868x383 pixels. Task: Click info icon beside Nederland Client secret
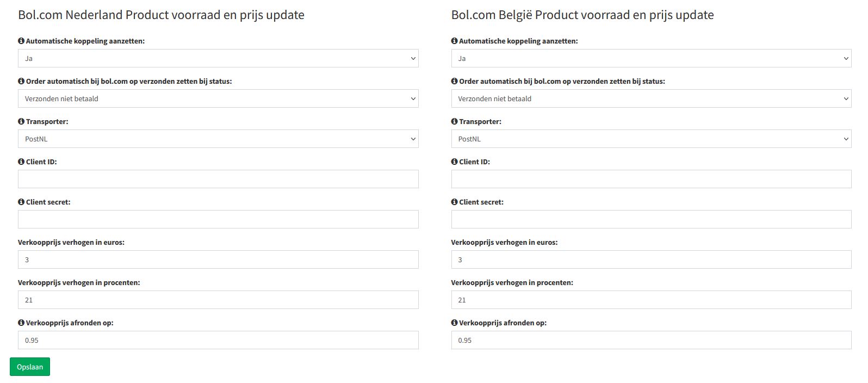[x=21, y=202]
